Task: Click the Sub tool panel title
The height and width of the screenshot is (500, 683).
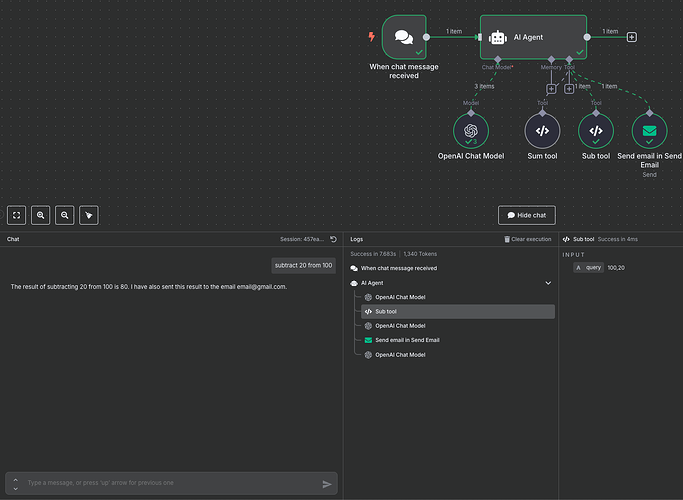Action: (x=583, y=239)
